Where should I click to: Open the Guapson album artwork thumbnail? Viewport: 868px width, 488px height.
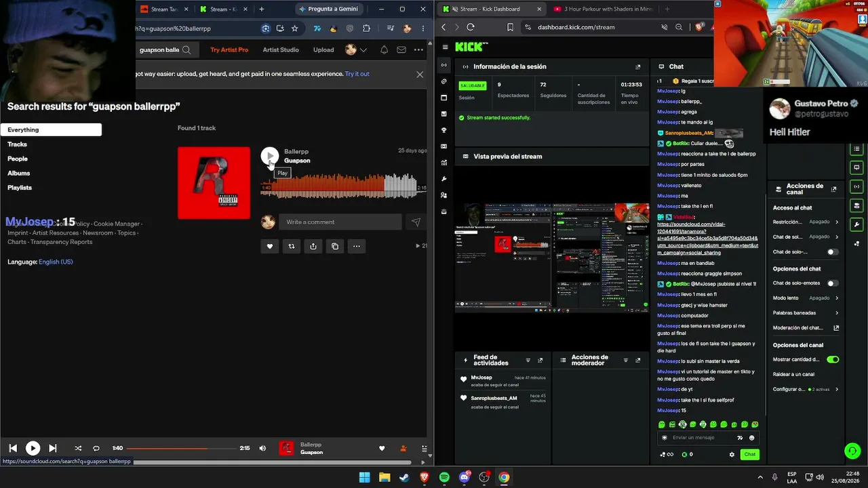(214, 183)
